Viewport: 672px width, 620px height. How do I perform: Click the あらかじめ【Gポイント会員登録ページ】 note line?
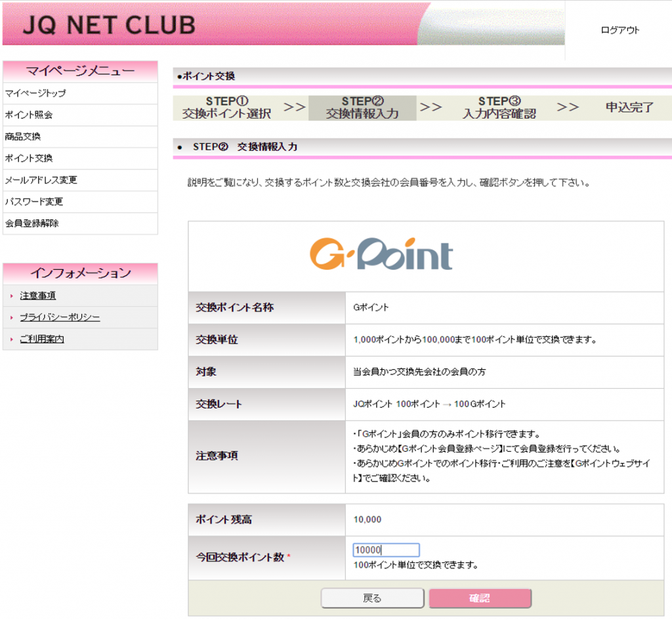(x=487, y=449)
